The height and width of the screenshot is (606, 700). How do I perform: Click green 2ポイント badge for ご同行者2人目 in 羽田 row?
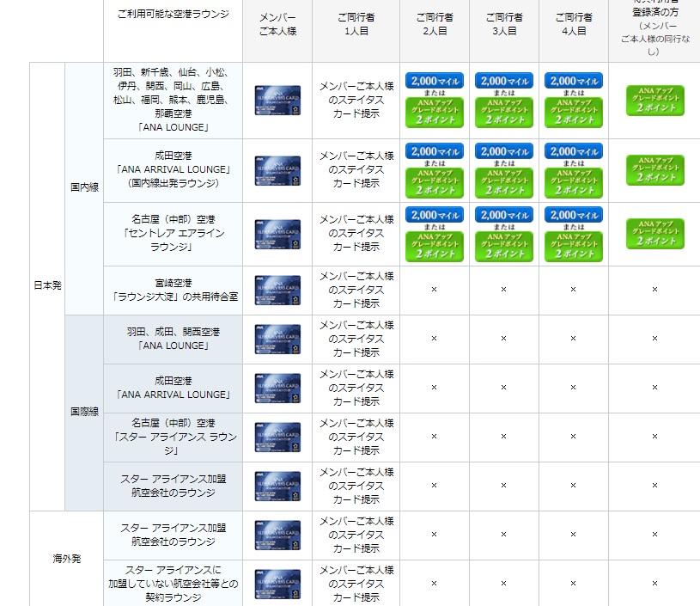pyautogui.click(x=435, y=113)
